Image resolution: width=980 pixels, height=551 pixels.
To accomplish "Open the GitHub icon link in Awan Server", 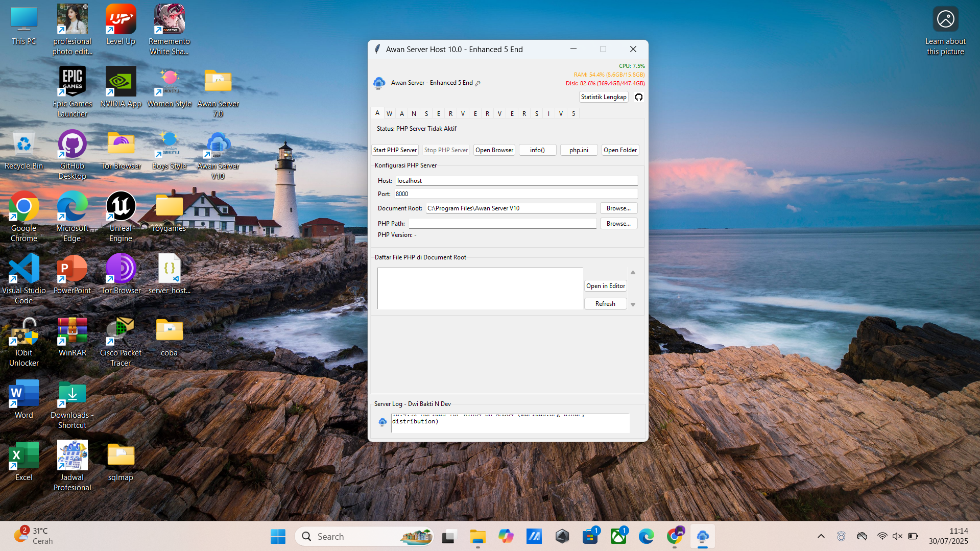I will click(x=638, y=97).
